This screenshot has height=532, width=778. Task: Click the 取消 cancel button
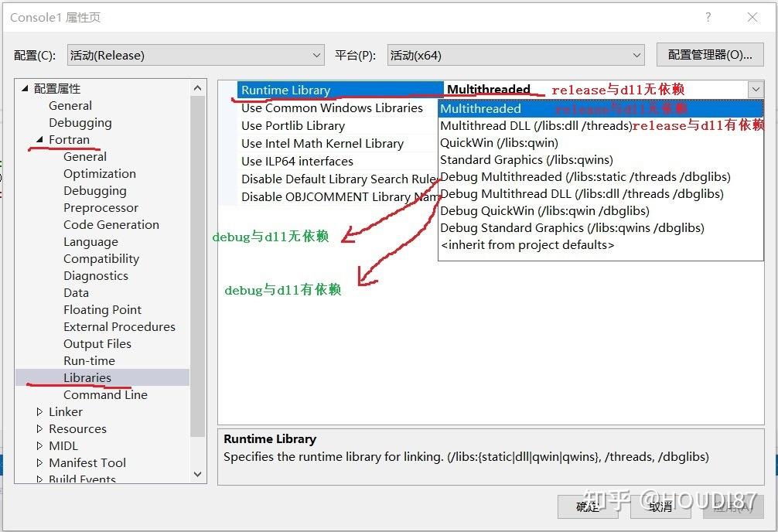click(x=660, y=507)
